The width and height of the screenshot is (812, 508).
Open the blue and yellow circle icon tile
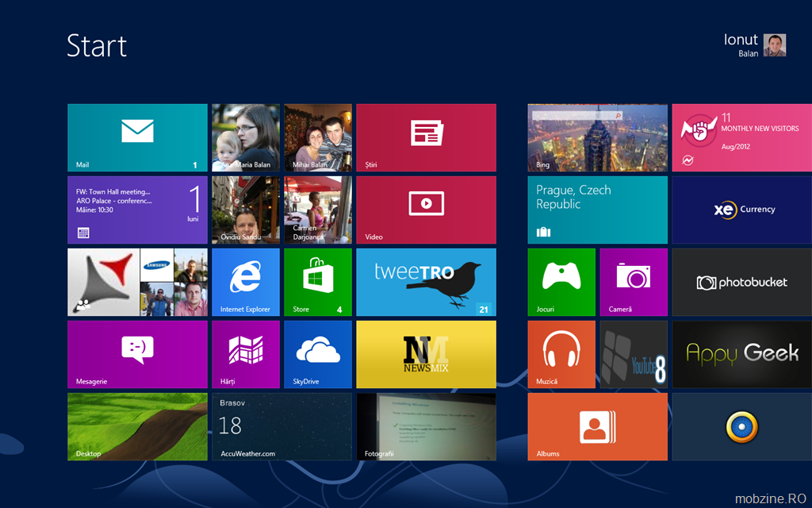(x=742, y=426)
